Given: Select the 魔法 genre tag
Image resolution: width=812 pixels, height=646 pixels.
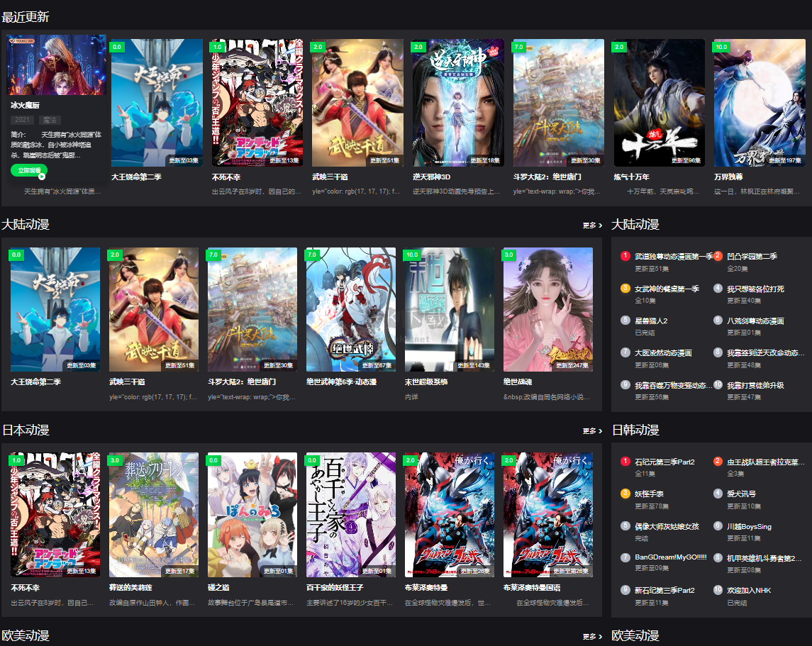Looking at the screenshot, I should [x=50, y=120].
